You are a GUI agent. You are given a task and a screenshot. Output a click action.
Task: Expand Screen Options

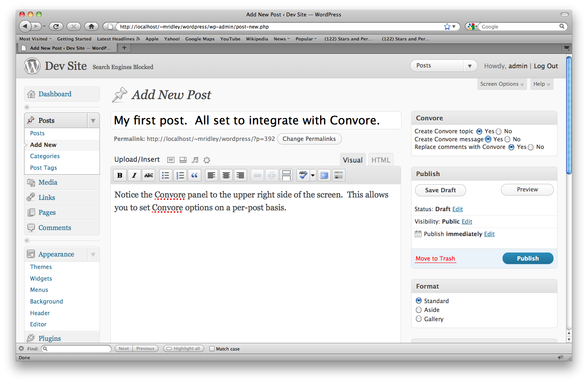coord(502,84)
